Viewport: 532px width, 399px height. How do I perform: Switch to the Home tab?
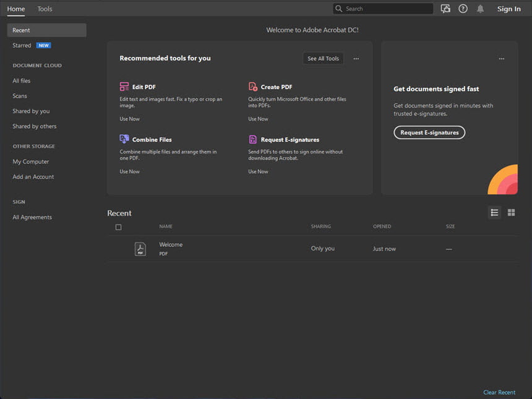coord(16,9)
